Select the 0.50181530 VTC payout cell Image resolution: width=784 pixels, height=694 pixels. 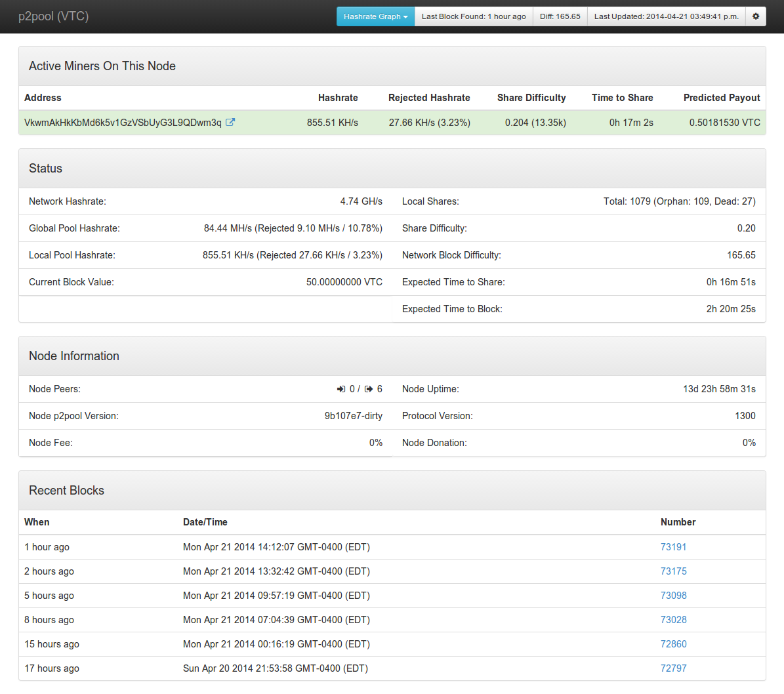(724, 123)
